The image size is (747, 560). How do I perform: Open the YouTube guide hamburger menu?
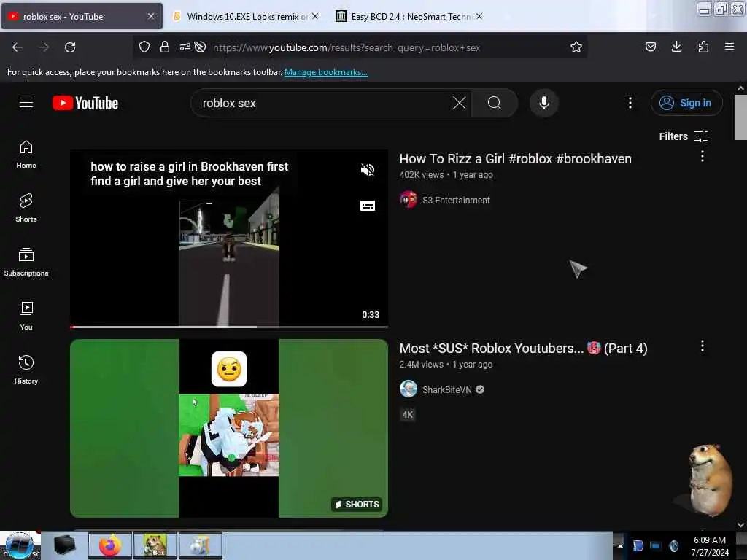tap(26, 102)
